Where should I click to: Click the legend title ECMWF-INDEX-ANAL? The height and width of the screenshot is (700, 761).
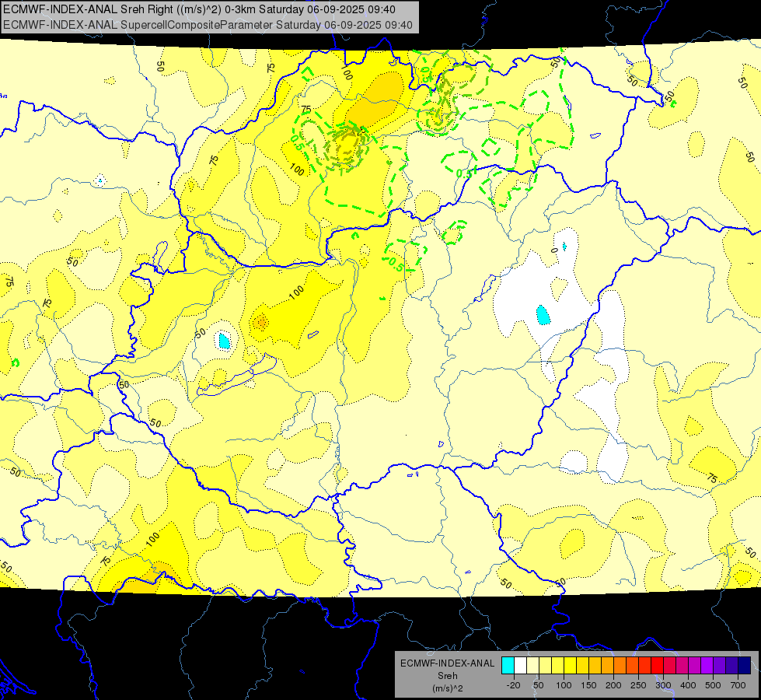click(x=448, y=663)
